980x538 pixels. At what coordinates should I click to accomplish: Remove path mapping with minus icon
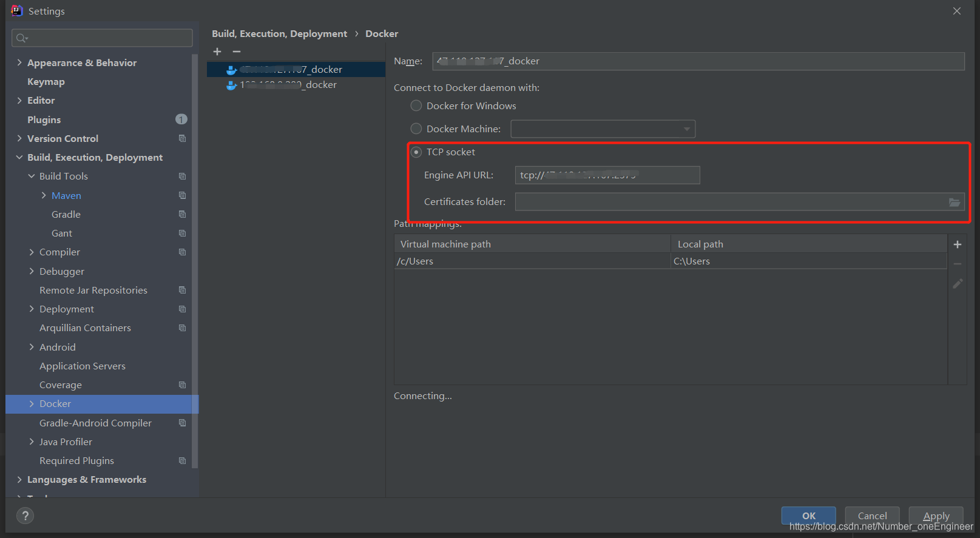coord(958,264)
